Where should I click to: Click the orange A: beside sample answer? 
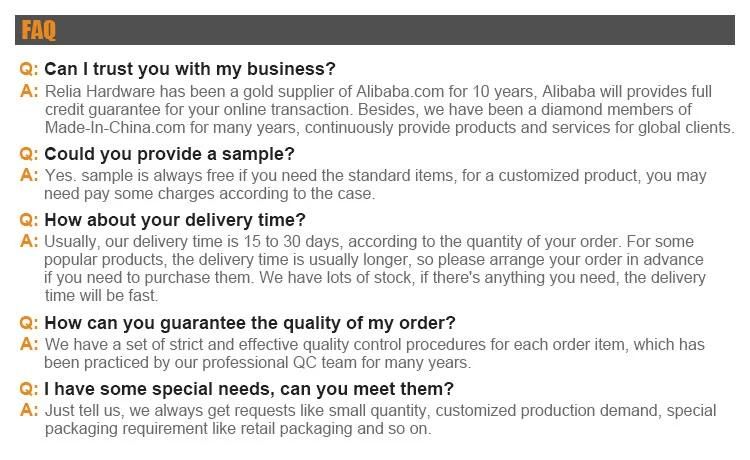coord(29,175)
